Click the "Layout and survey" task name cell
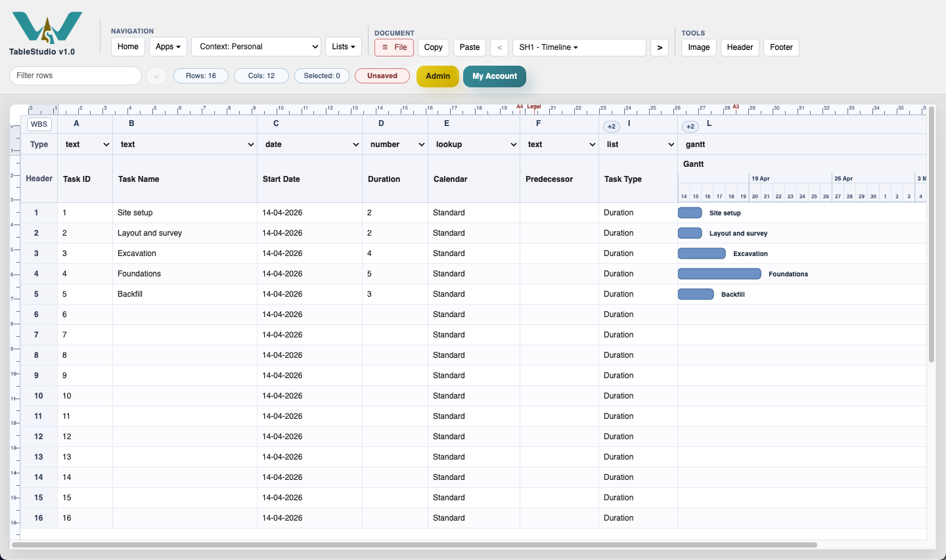946x560 pixels. [x=185, y=233]
